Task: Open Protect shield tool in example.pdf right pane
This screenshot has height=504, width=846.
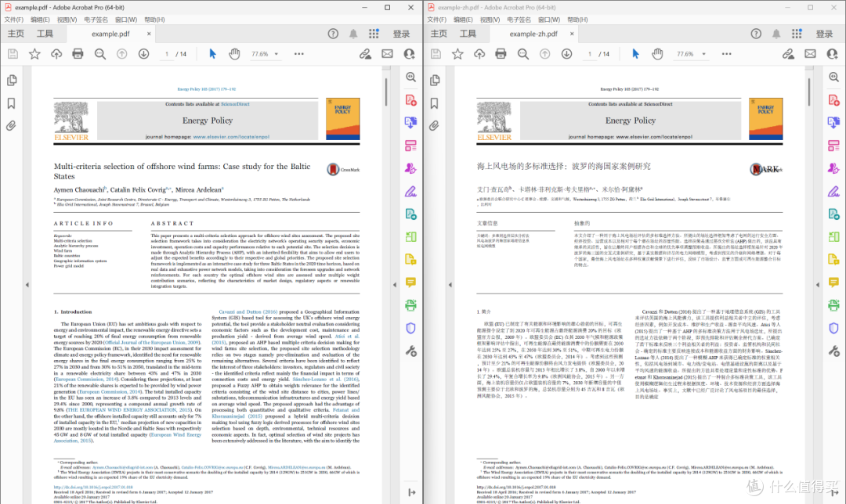Action: coord(410,328)
